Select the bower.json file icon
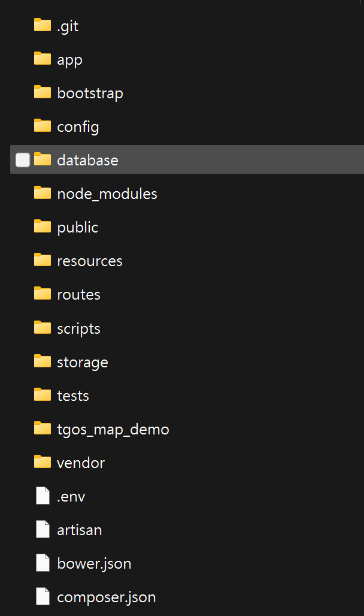The width and height of the screenshot is (364, 616). click(43, 563)
